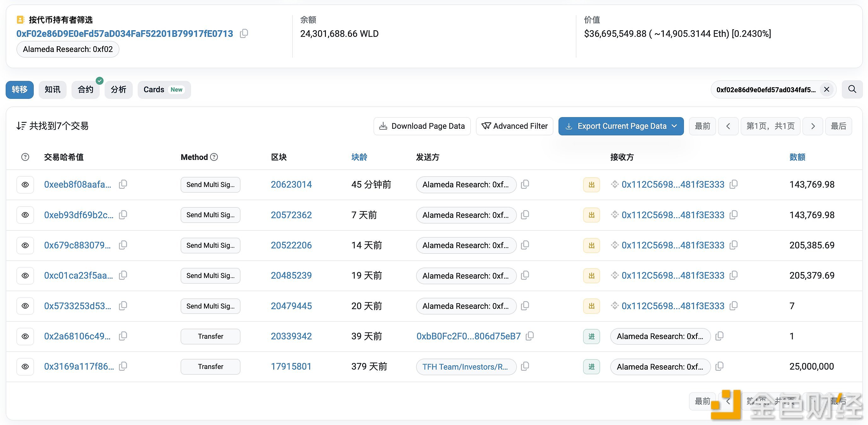
Task: Copy receiver address in block 20479445 row
Action: tap(733, 306)
